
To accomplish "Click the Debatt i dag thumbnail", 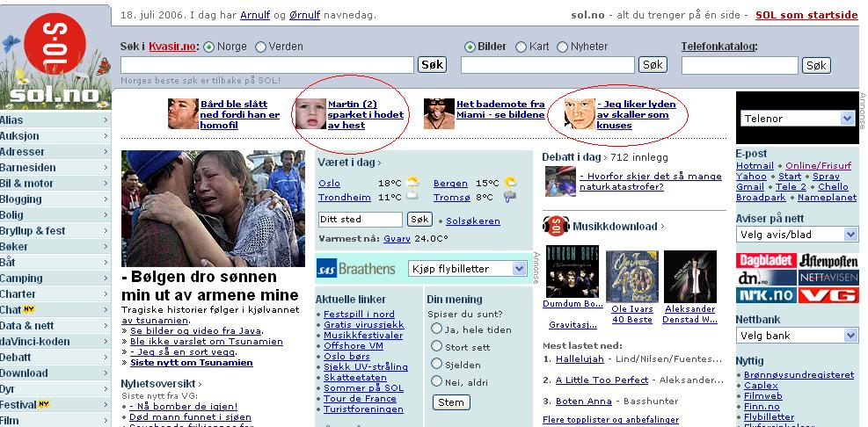I will (x=560, y=181).
